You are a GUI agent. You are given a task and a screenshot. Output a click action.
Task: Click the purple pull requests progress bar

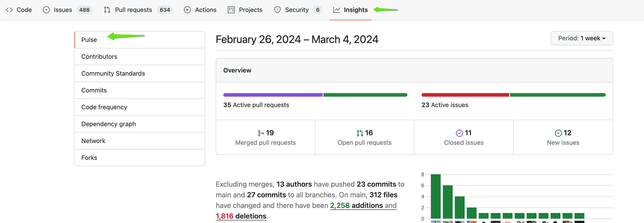tap(273, 95)
